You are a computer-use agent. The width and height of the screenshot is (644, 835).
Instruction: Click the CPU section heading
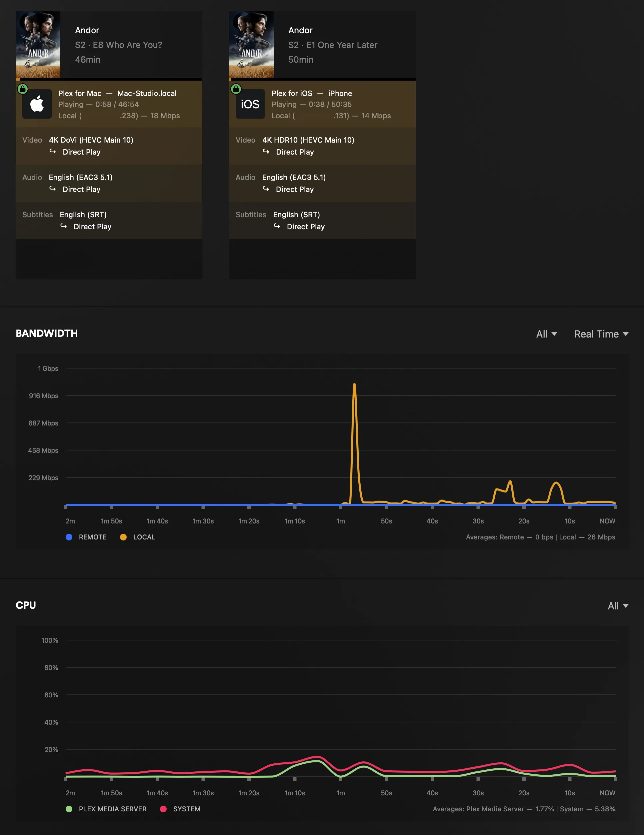coord(26,605)
